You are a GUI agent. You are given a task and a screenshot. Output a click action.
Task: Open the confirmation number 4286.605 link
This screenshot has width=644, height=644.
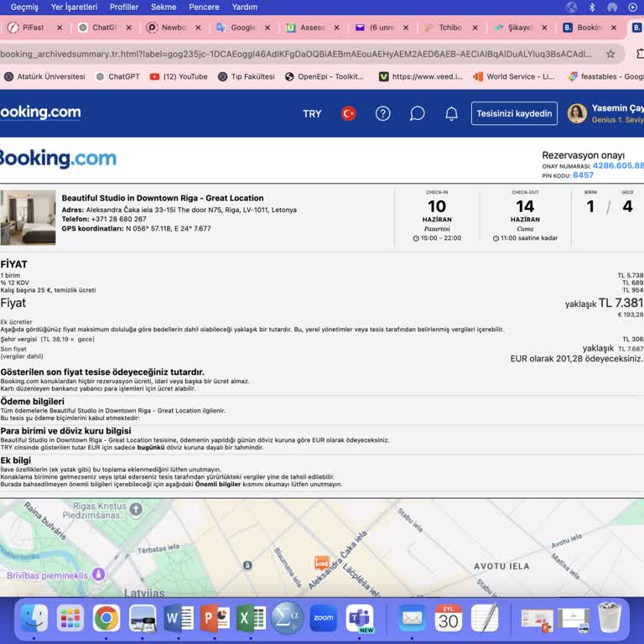pyautogui.click(x=618, y=165)
